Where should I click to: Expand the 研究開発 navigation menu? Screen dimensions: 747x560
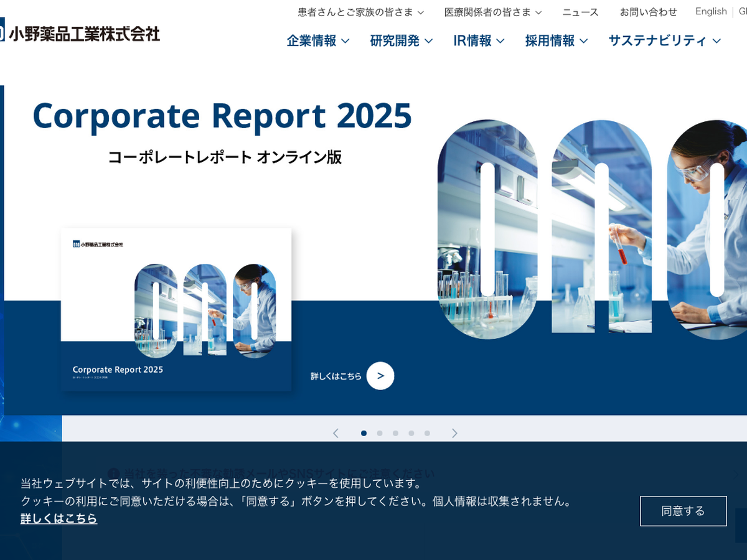[x=401, y=41]
